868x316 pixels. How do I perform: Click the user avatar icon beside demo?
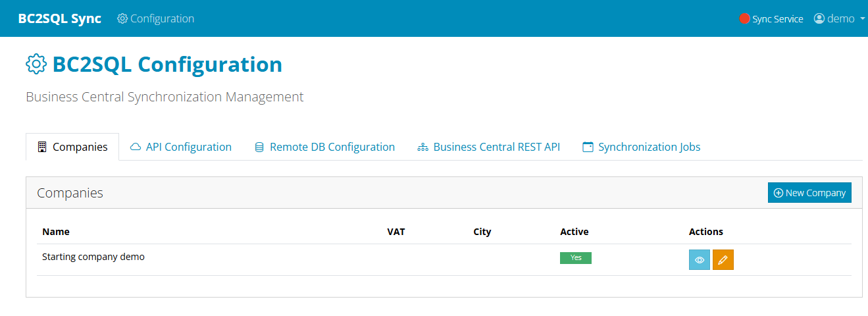tap(819, 18)
